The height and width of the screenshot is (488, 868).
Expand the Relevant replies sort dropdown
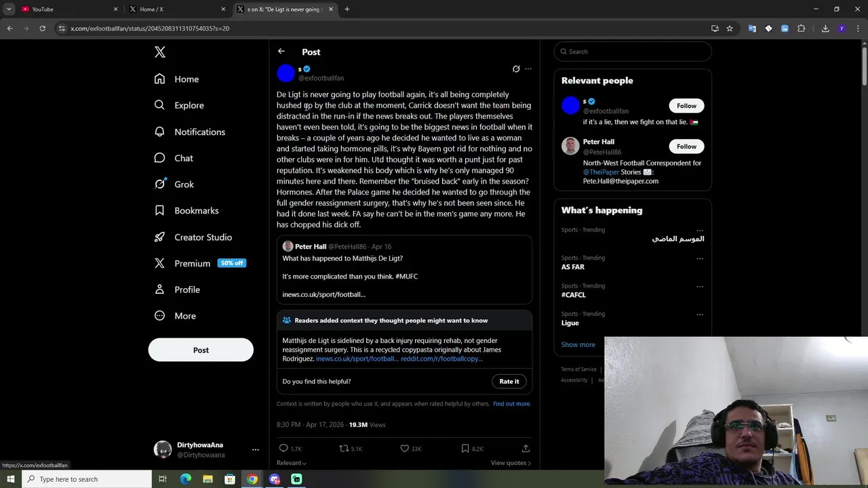coord(292,463)
